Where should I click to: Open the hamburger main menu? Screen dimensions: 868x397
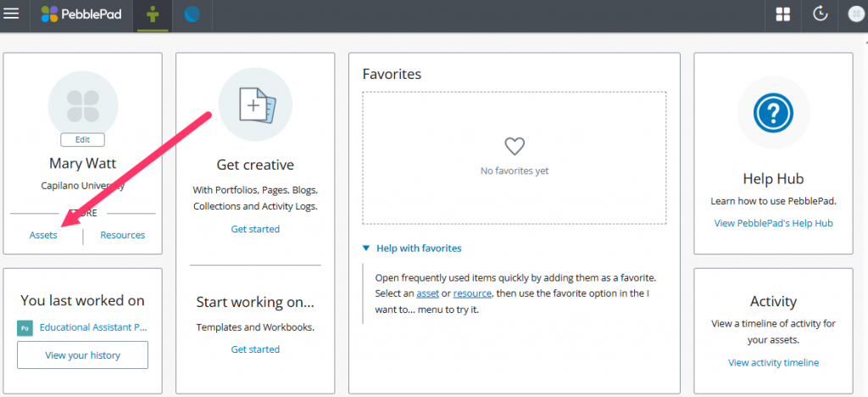click(11, 14)
